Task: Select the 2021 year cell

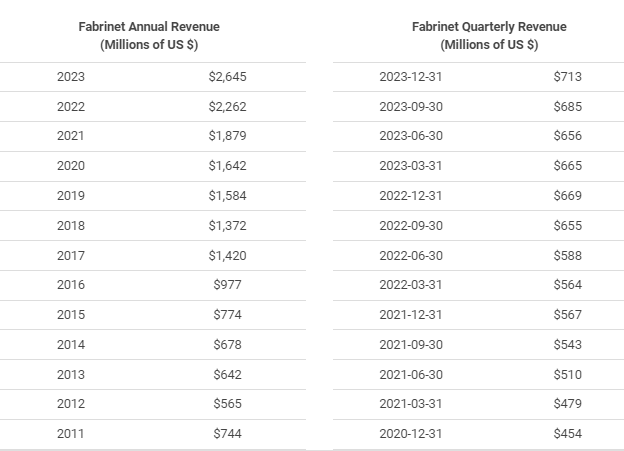Action: point(71,136)
